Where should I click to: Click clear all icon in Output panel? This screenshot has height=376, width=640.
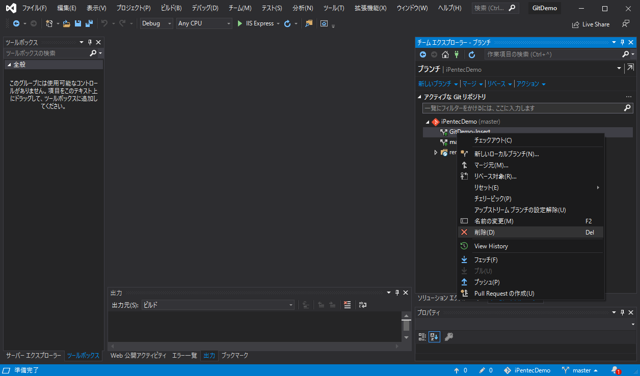tap(347, 305)
